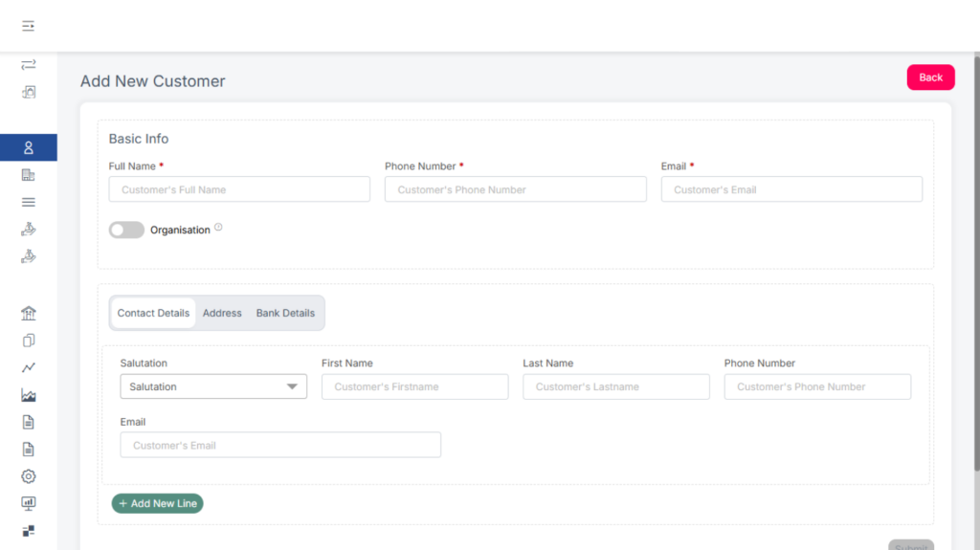
Task: Select the Contact Details tab
Action: [153, 313]
